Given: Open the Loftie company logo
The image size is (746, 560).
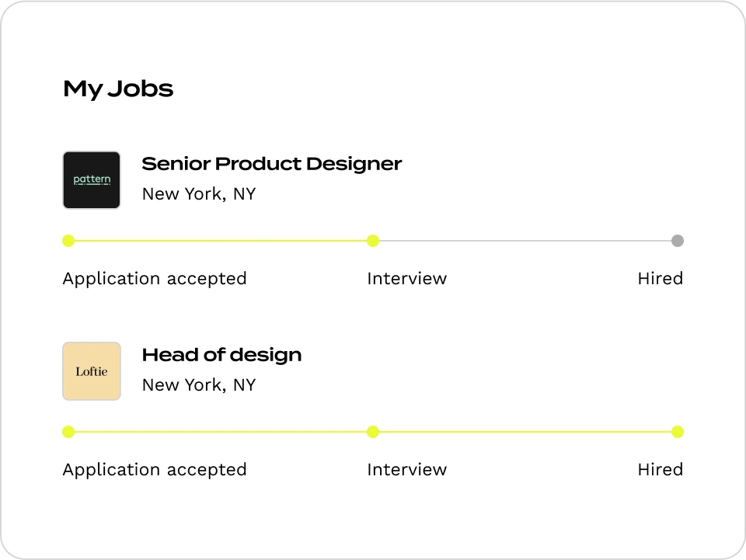Looking at the screenshot, I should tap(92, 371).
